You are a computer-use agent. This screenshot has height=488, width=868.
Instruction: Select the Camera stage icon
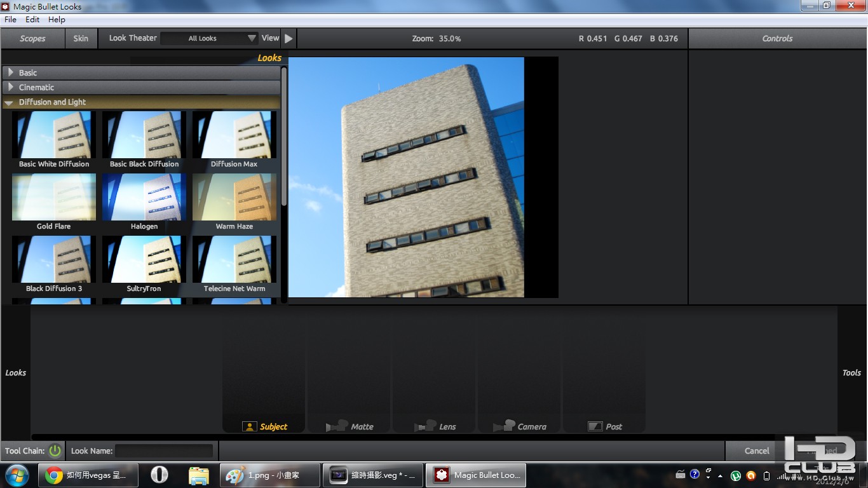click(x=504, y=426)
